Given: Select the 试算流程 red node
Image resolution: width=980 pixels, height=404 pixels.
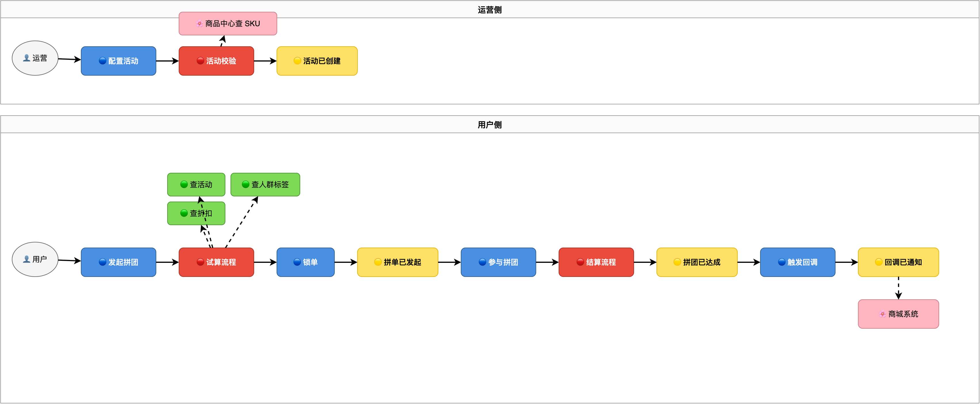Looking at the screenshot, I should point(216,262).
